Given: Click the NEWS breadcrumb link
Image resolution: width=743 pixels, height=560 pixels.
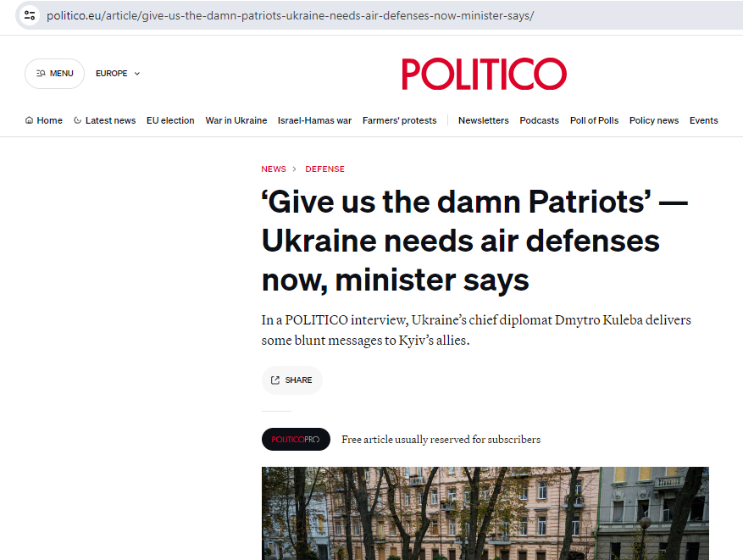Looking at the screenshot, I should click(274, 169).
